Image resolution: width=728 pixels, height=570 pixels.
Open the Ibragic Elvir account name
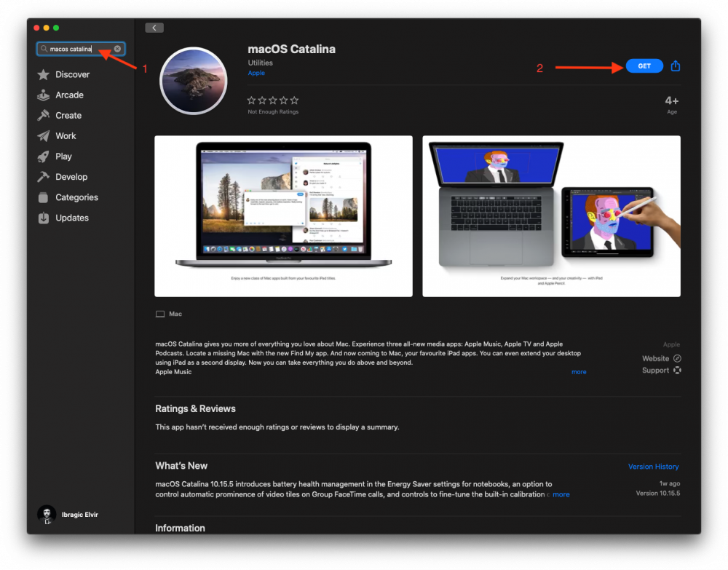pos(80,514)
